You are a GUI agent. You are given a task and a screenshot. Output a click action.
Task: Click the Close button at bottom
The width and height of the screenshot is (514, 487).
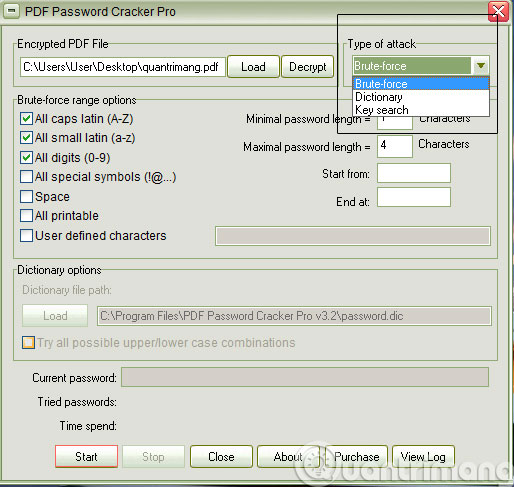tap(221, 456)
